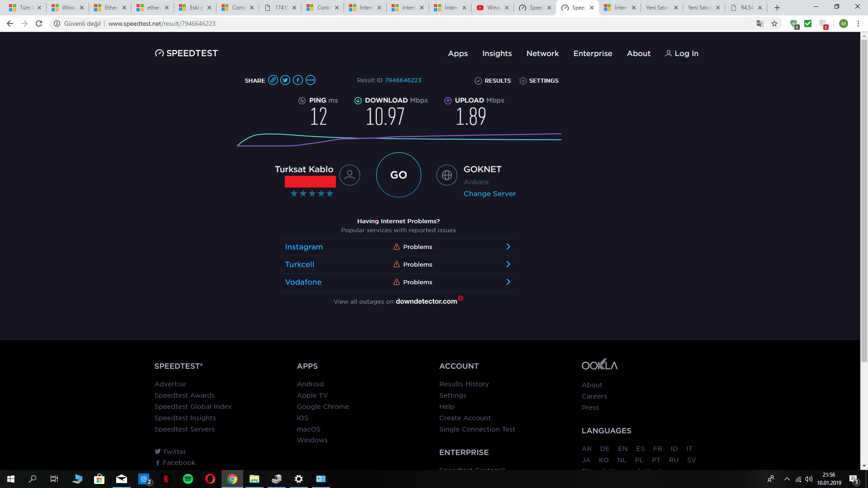Expand Vodafone problems chevron
The image size is (868, 488).
pyautogui.click(x=508, y=282)
